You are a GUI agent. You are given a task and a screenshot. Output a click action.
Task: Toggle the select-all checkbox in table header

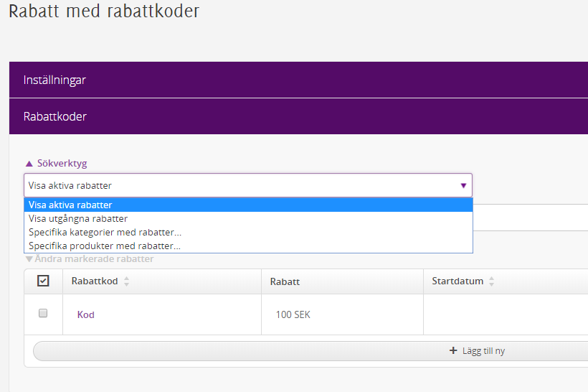(43, 281)
